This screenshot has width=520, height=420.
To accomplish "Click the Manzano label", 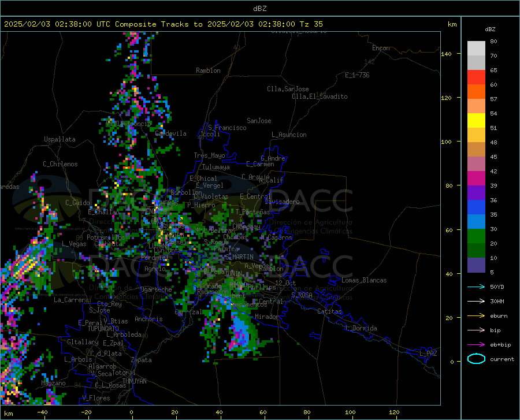I will (53, 383).
